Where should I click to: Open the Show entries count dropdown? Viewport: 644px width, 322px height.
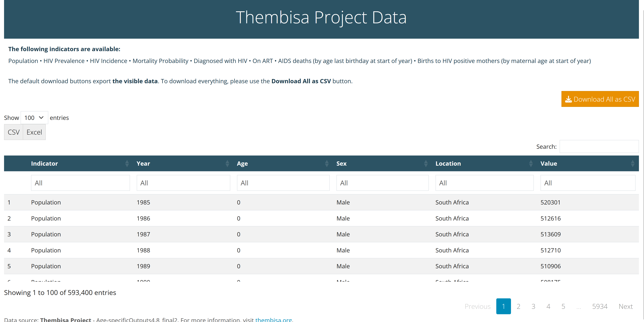pyautogui.click(x=34, y=118)
